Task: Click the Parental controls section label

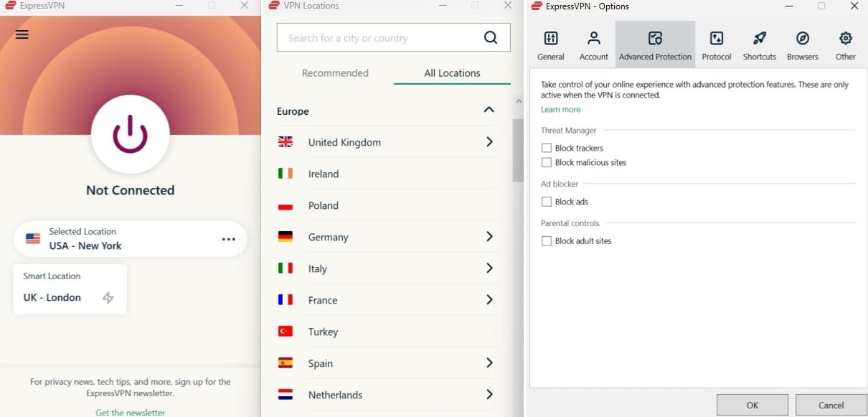Action: [570, 223]
